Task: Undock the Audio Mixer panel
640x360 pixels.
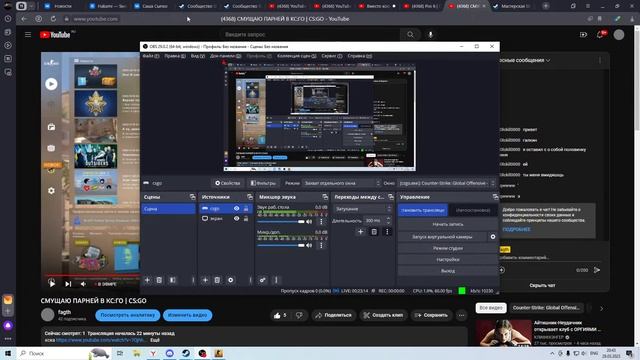Action: [325, 197]
